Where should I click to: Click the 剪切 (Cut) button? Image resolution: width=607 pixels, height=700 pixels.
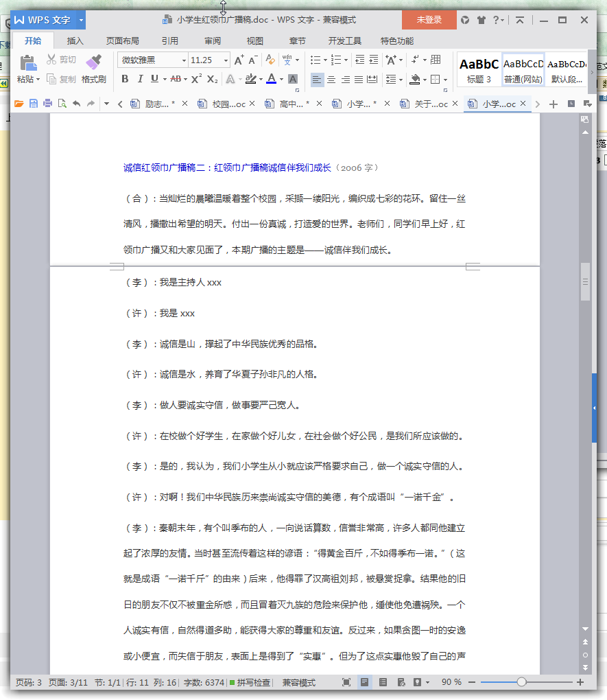point(62,60)
